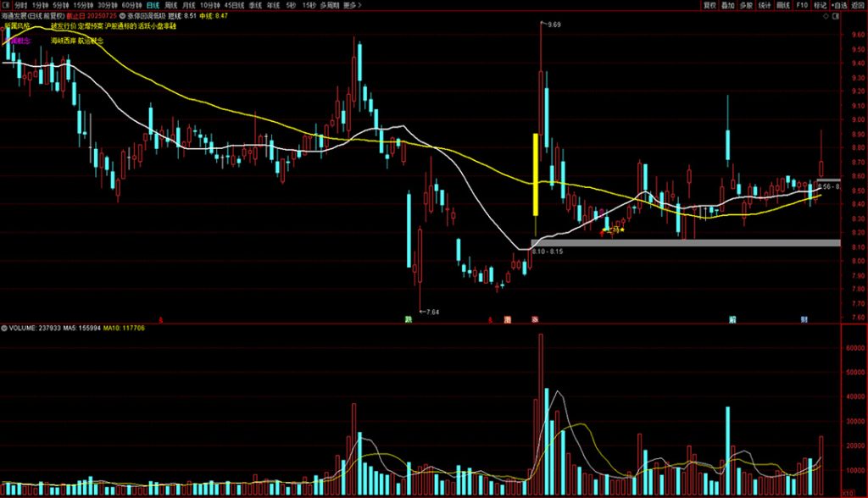
Task: Click the '财' event marker on timeline
Action: pos(804,320)
